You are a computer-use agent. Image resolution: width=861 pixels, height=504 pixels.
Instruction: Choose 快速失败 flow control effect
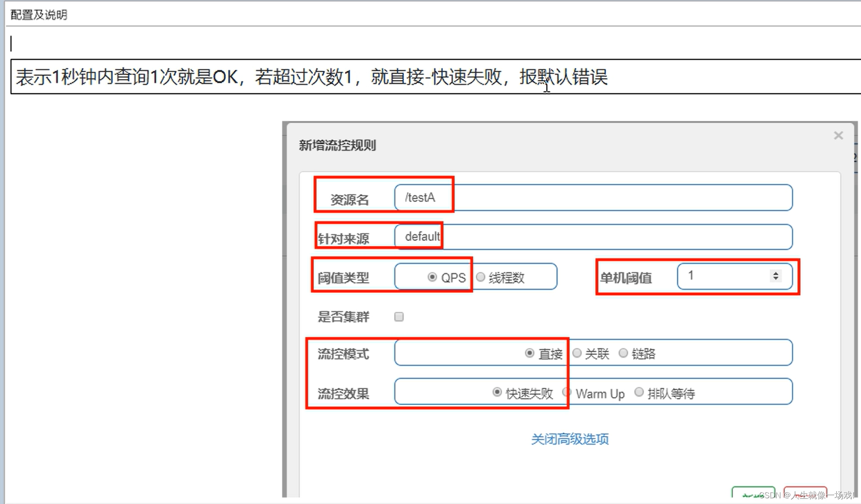tap(497, 392)
